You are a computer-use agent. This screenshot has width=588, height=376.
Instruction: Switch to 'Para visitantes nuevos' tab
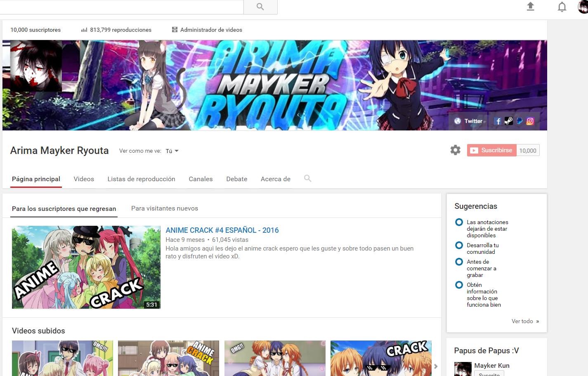[x=165, y=208]
